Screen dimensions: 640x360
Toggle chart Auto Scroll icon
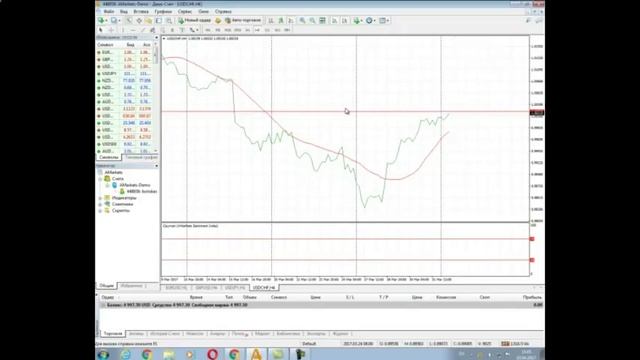(x=334, y=20)
